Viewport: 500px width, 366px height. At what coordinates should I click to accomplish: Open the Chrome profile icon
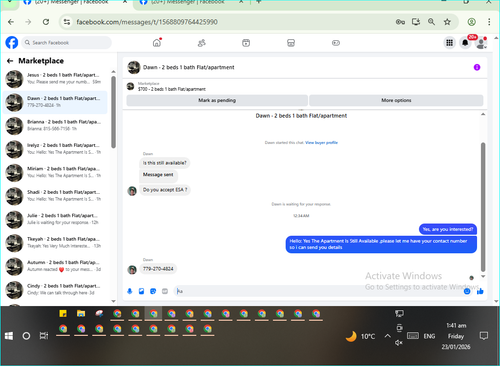[471, 22]
